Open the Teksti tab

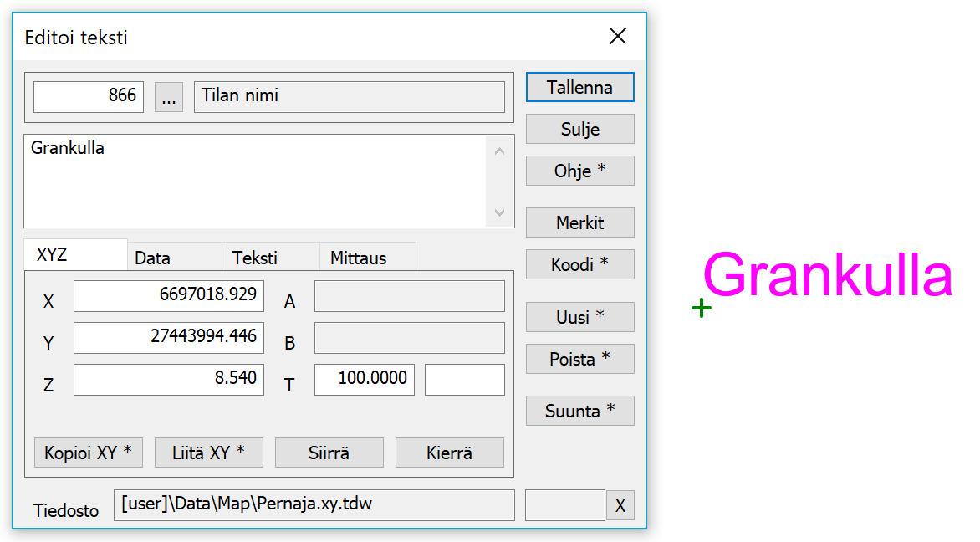(255, 258)
